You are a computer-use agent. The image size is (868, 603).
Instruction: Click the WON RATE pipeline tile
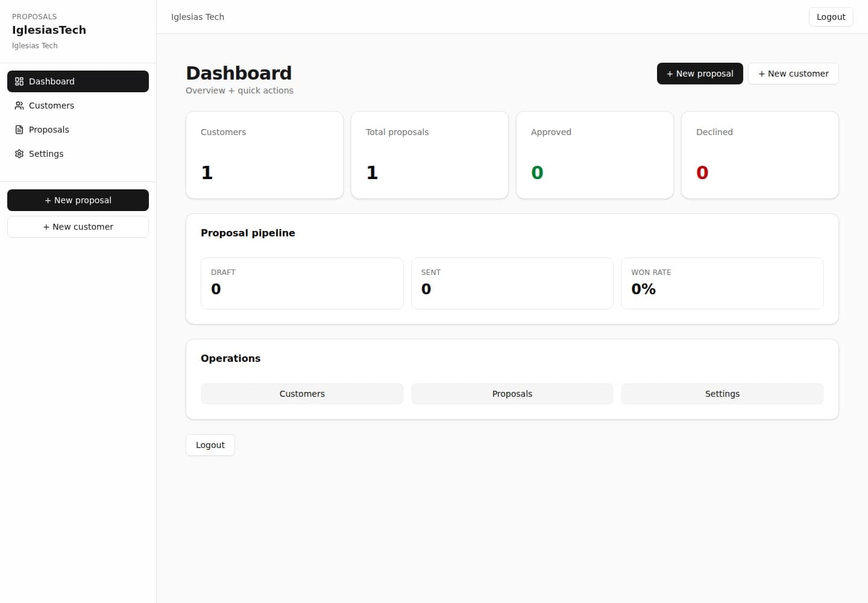pos(722,283)
